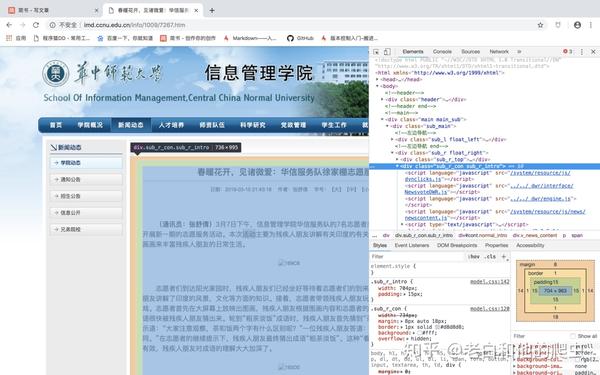Open the Event Listeners tab
This screenshot has height=375, width=600.
coord(412,245)
